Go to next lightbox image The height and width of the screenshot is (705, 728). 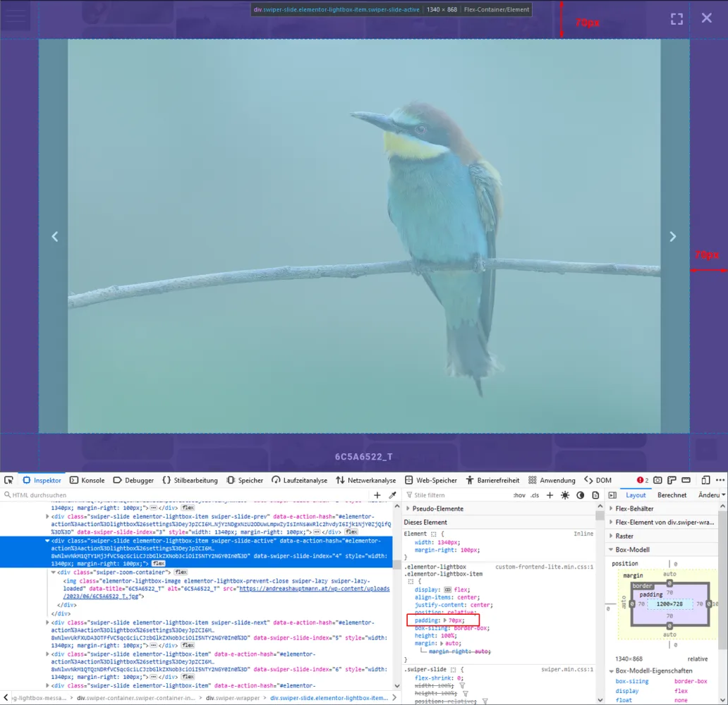point(673,237)
